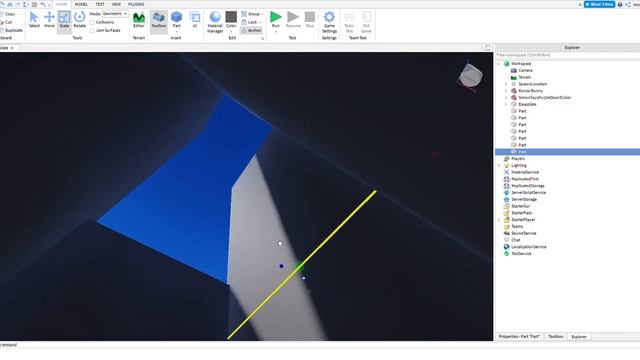The height and width of the screenshot is (360, 640).
Task: Toggle the Collisions checkbox
Action: [x=92, y=22]
